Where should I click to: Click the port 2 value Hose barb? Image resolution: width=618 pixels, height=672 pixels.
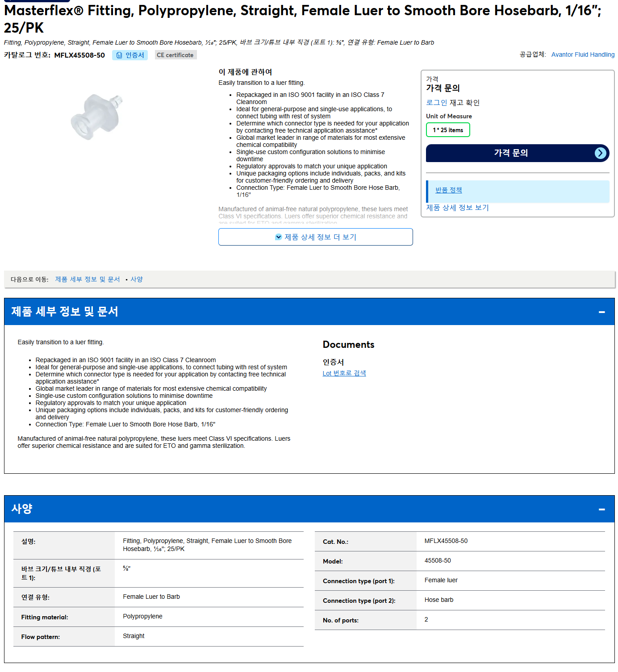(x=439, y=600)
